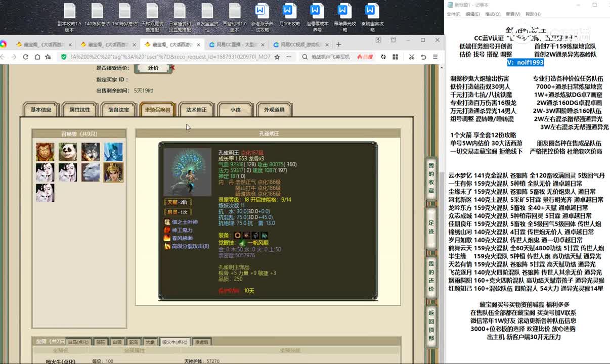Open the 坐骑召唤兽 tab
Viewport: 610px width, 364px height.
click(x=157, y=110)
